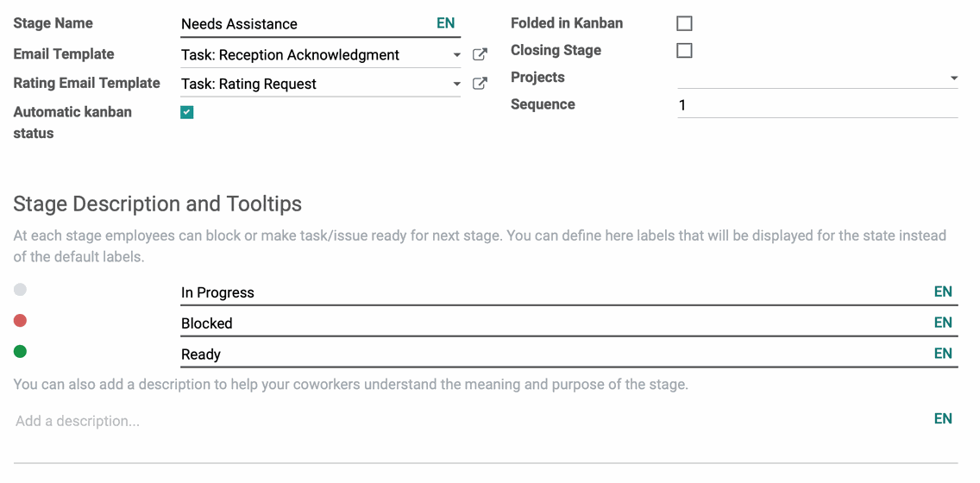The width and height of the screenshot is (980, 483).
Task: Enable the Folded in Kanban checkbox
Action: tap(684, 24)
